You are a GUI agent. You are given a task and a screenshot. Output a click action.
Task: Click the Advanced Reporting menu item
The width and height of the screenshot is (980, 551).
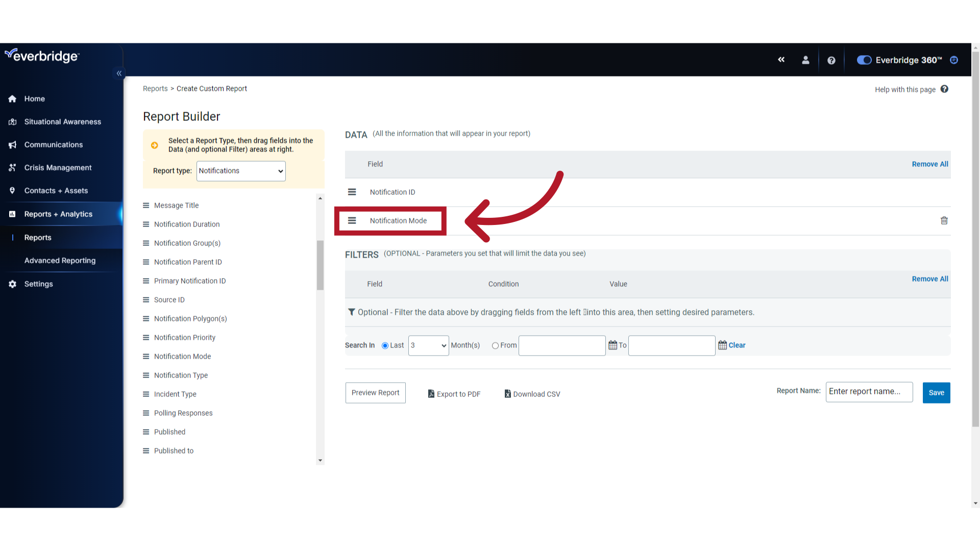click(60, 260)
